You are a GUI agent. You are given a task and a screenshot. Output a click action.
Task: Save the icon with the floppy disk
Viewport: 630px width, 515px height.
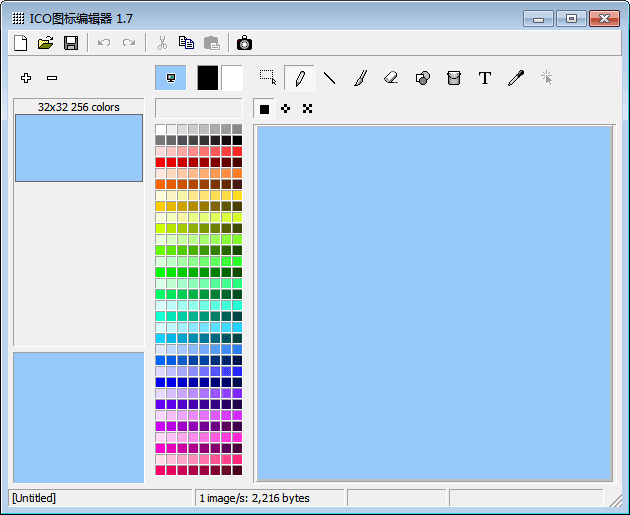[x=71, y=42]
